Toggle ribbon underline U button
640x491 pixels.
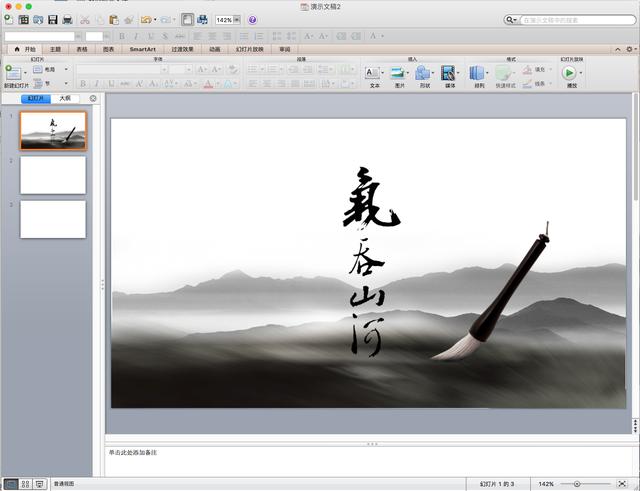(x=111, y=84)
